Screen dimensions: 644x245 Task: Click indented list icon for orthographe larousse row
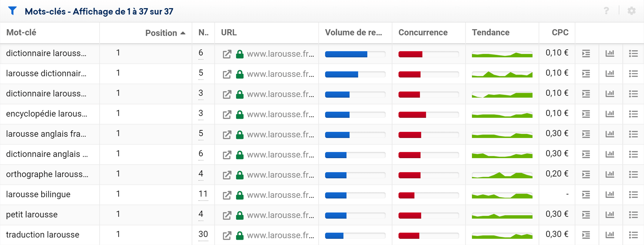coord(586,175)
